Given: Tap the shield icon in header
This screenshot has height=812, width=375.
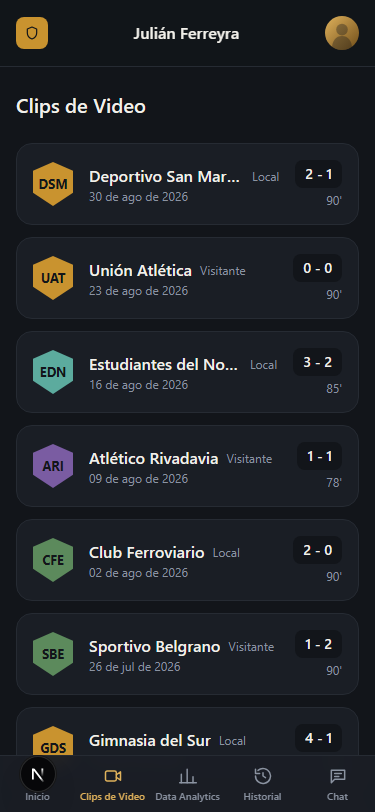Looking at the screenshot, I should pyautogui.click(x=32, y=33).
